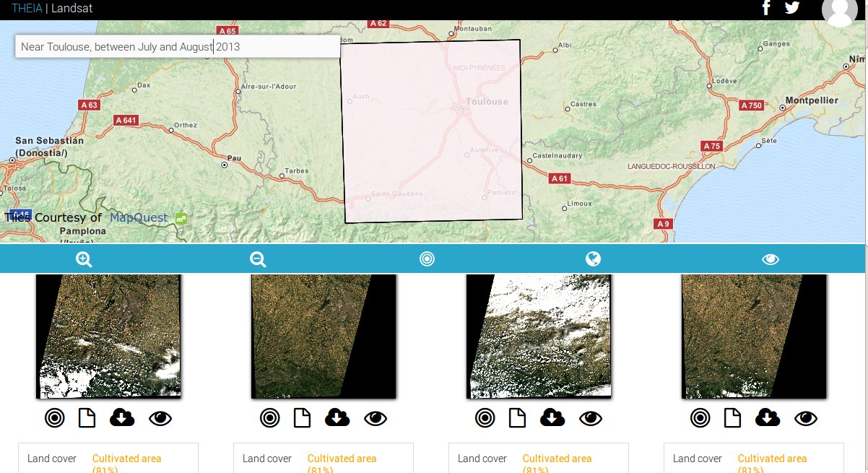Click the Lodève label on the map
This screenshot has width=868, height=473.
[724, 80]
